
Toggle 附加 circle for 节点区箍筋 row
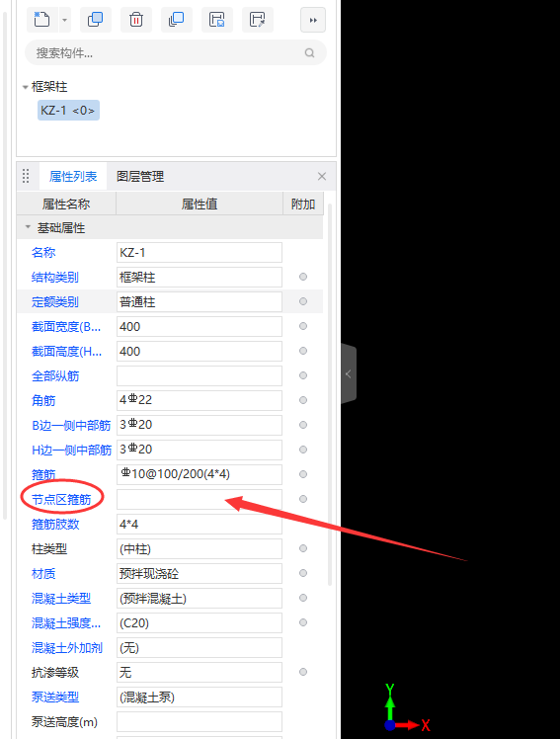click(x=303, y=499)
